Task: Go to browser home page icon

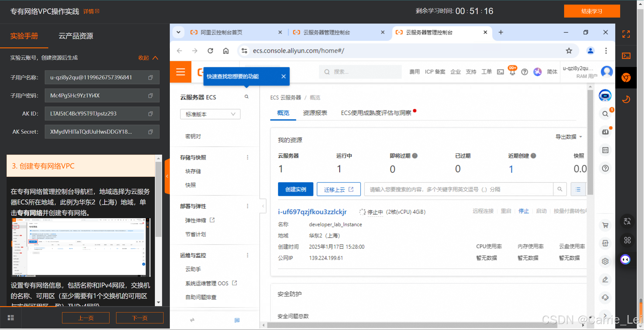Action: 226,51
